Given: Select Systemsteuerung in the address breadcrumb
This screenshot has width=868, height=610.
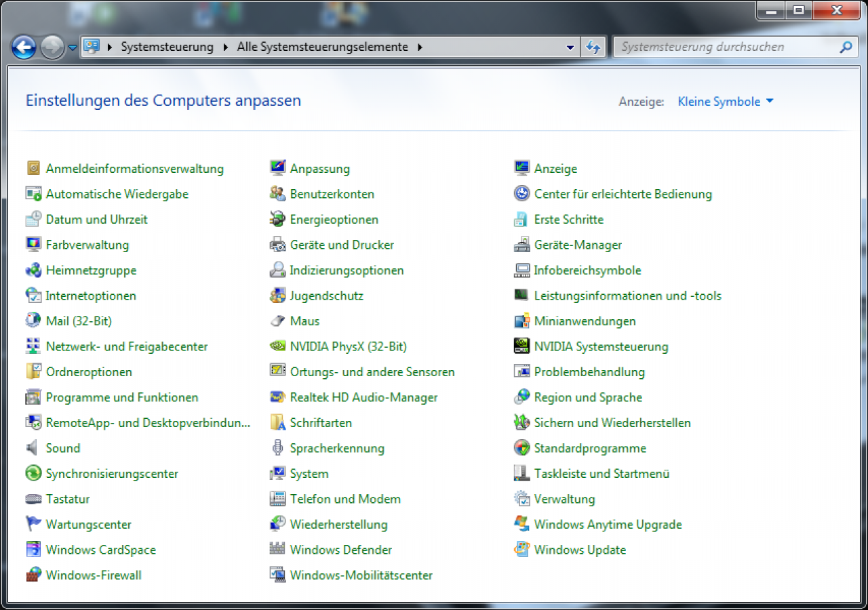Looking at the screenshot, I should point(167,47).
